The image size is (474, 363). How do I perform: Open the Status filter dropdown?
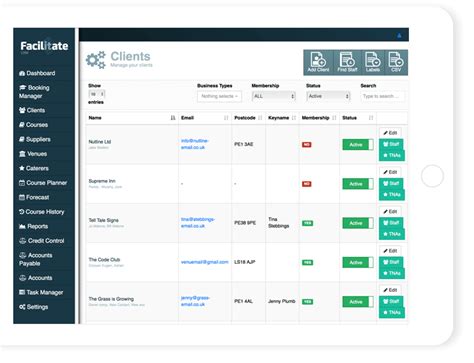click(328, 96)
